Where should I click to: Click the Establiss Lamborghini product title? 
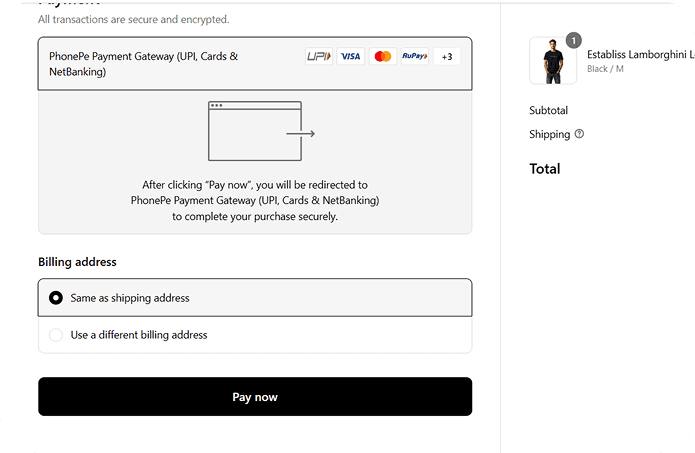(x=640, y=54)
